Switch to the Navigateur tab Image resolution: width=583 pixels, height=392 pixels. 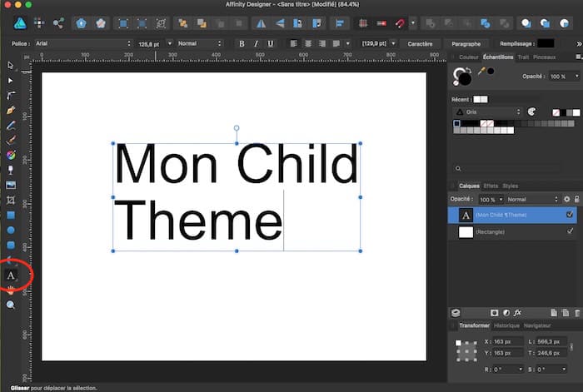coord(537,325)
